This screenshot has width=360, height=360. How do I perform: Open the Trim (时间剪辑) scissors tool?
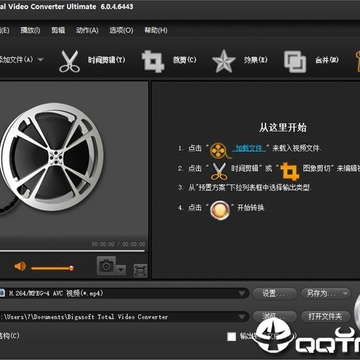tap(70, 61)
